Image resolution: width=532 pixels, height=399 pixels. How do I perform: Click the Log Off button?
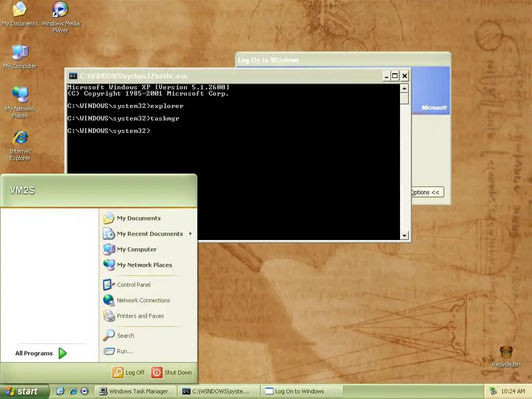pos(129,373)
